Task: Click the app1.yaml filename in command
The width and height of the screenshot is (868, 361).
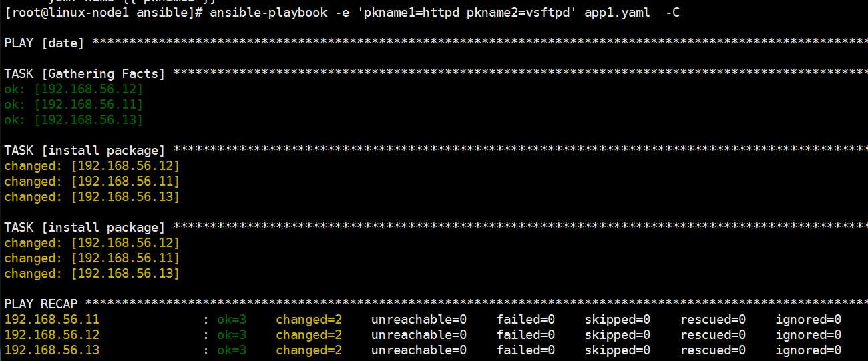Action: point(617,12)
